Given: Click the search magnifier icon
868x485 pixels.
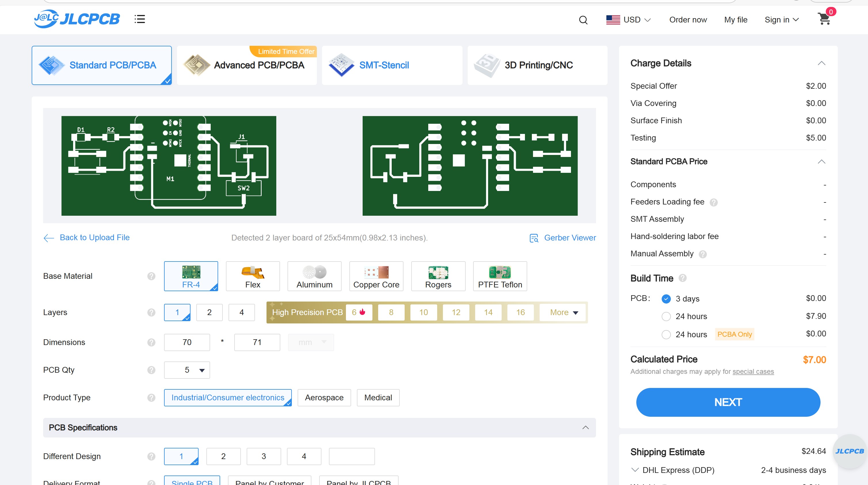Looking at the screenshot, I should click(583, 20).
